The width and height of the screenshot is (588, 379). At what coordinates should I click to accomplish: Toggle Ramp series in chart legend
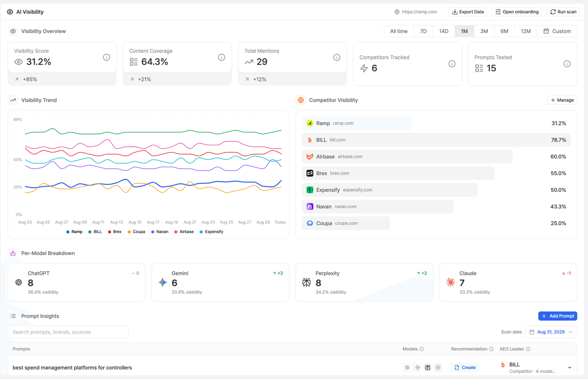point(74,232)
